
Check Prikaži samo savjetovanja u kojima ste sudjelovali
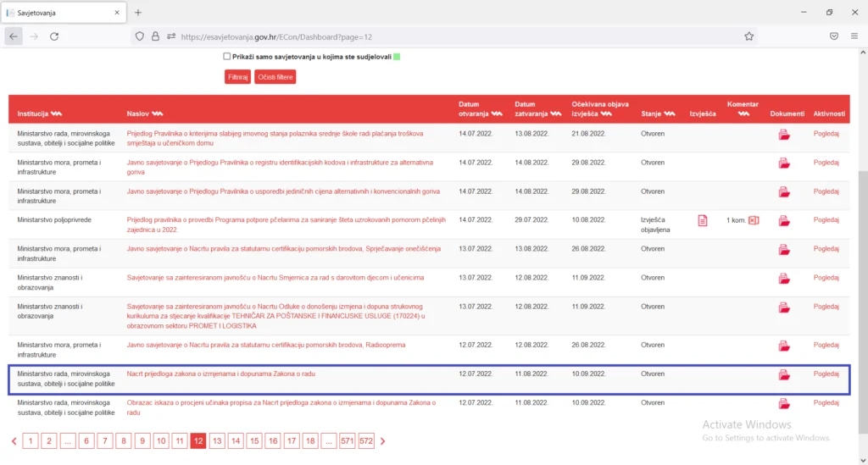(227, 57)
